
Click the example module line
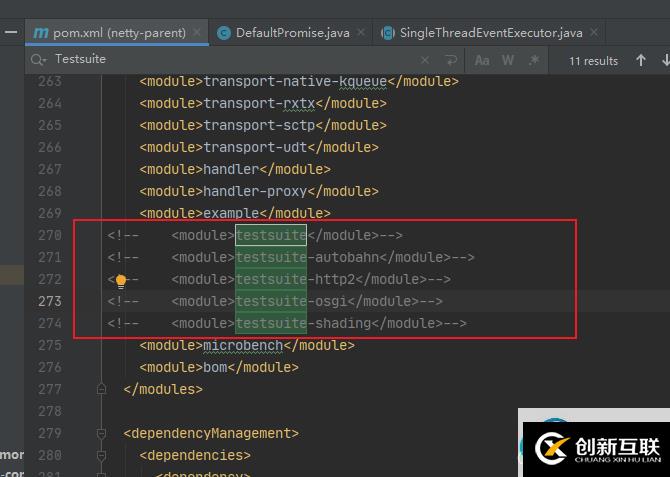tap(235, 213)
